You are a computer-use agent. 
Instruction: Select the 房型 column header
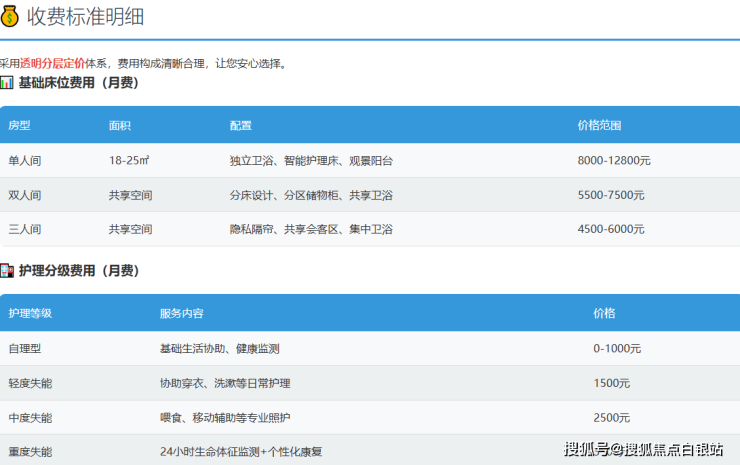19,126
